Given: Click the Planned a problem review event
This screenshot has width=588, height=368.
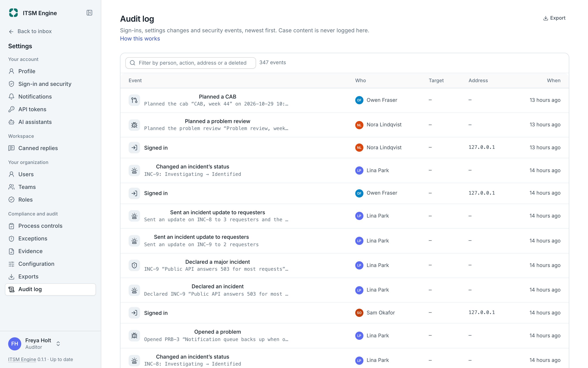Looking at the screenshot, I should pos(217,121).
